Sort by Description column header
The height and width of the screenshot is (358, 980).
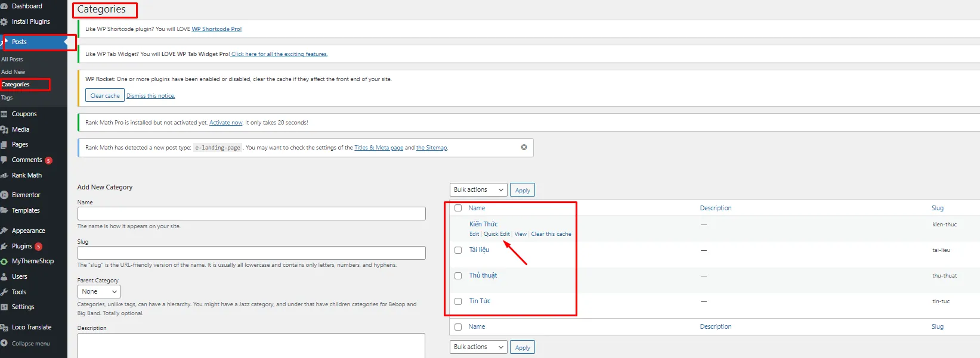pos(716,208)
